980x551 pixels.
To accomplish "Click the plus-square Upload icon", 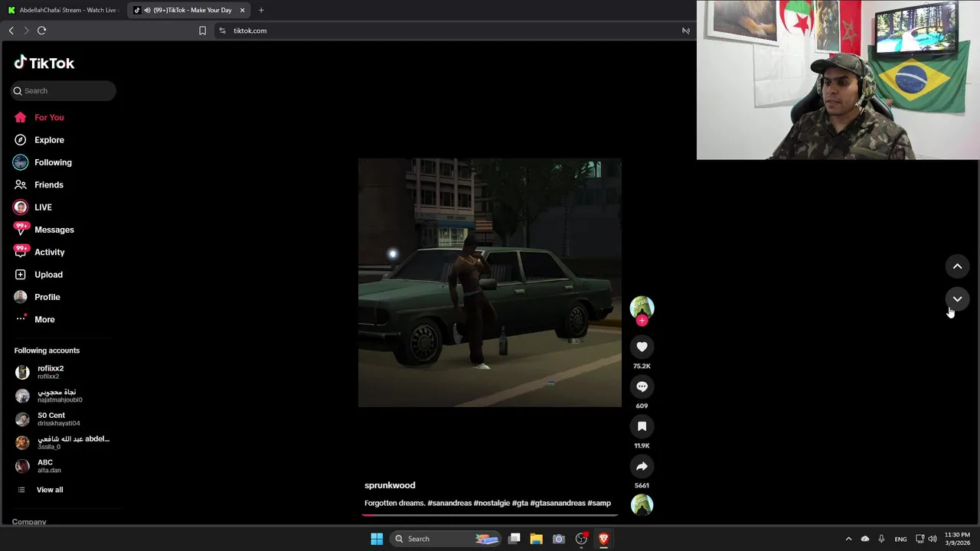I will pyautogui.click(x=21, y=275).
